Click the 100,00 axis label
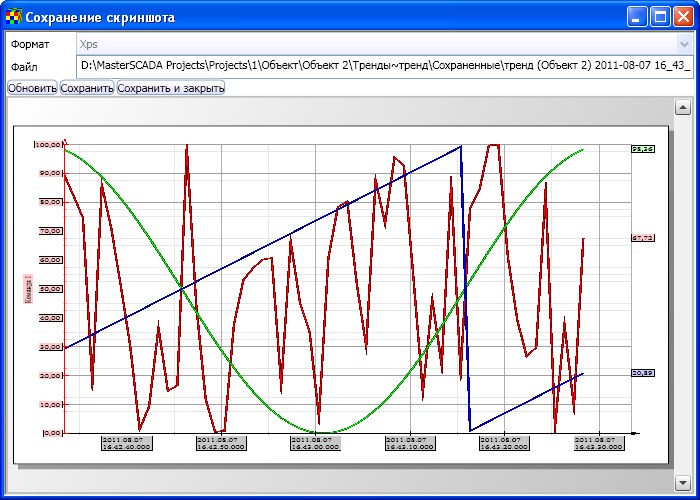 click(47, 145)
